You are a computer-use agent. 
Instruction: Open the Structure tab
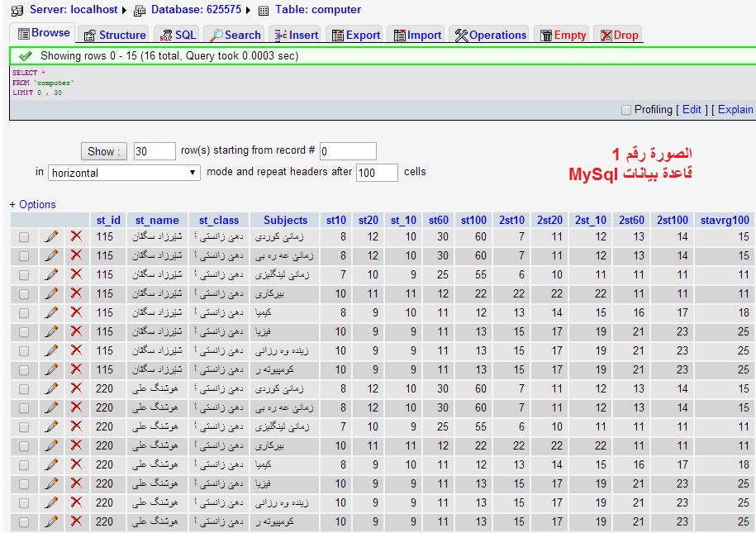115,36
